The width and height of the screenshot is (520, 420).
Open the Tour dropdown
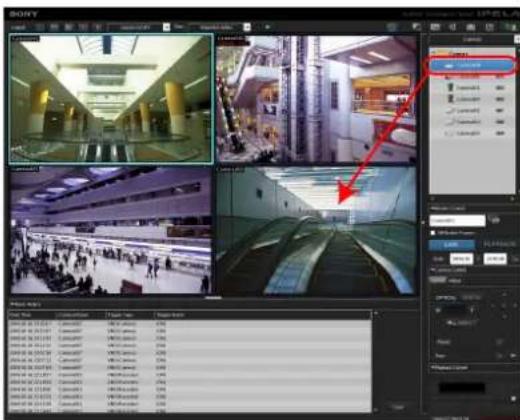(x=499, y=356)
